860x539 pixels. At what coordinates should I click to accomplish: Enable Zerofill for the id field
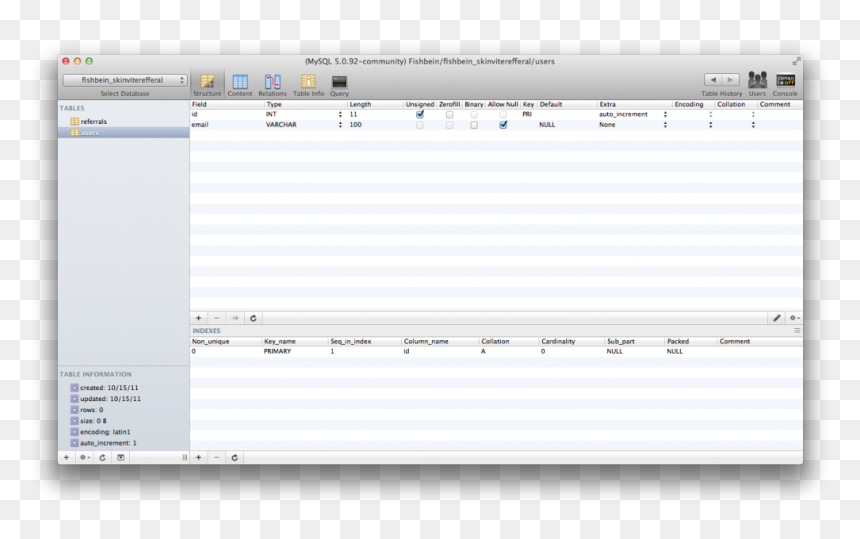(x=449, y=115)
